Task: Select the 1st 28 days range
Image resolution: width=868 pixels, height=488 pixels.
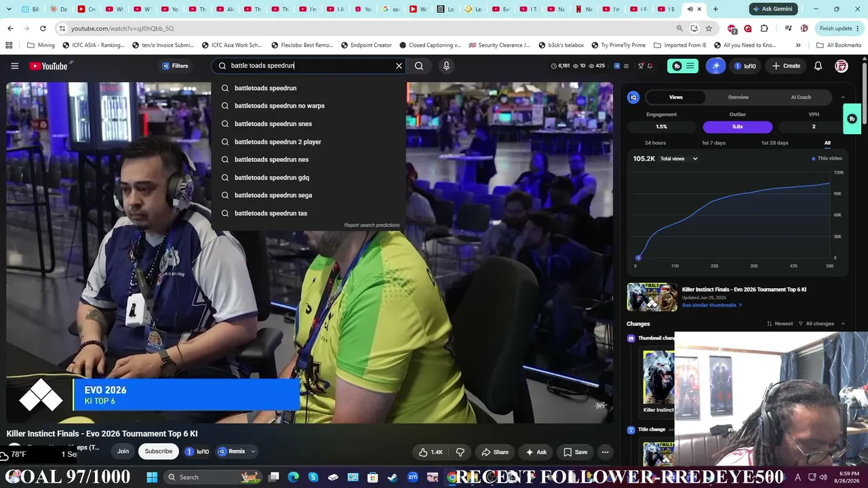Action: pyautogui.click(x=774, y=143)
